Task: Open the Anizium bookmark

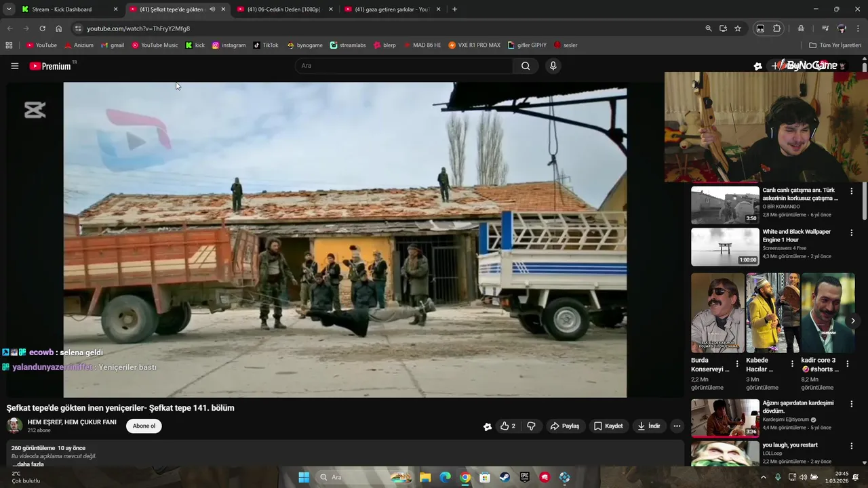Action: 79,45
